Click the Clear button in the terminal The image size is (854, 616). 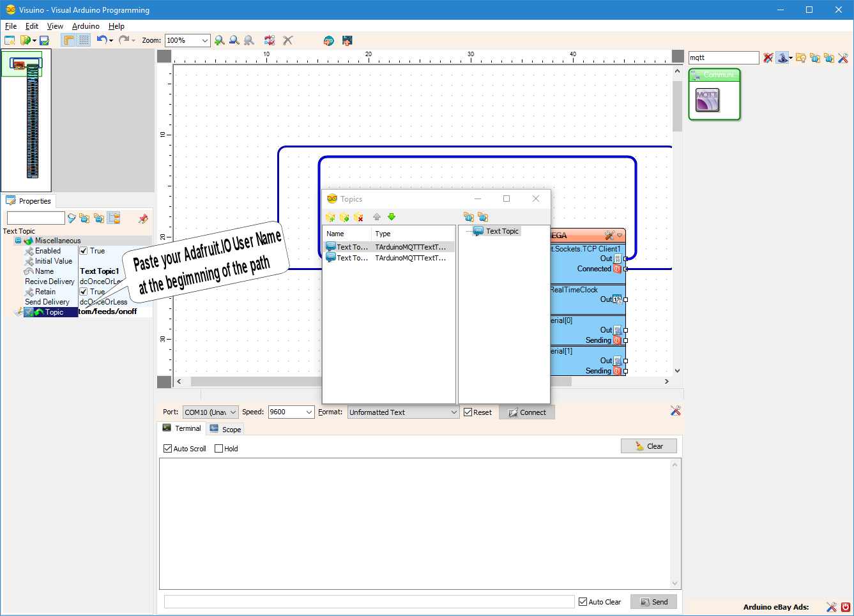tap(648, 446)
